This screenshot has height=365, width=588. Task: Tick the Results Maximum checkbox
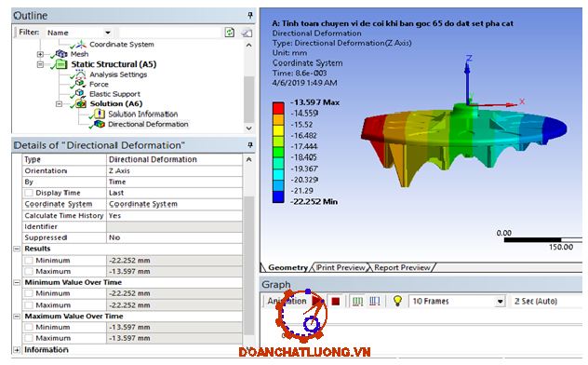pos(29,271)
